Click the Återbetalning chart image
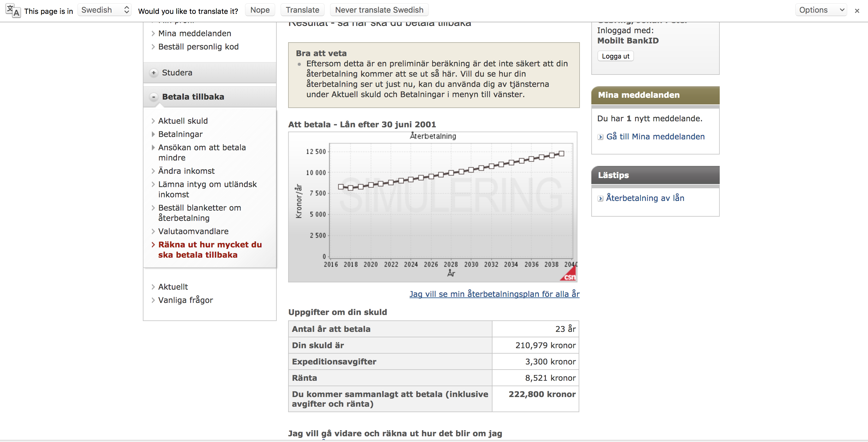Viewport: 868px width, 442px height. [x=433, y=207]
